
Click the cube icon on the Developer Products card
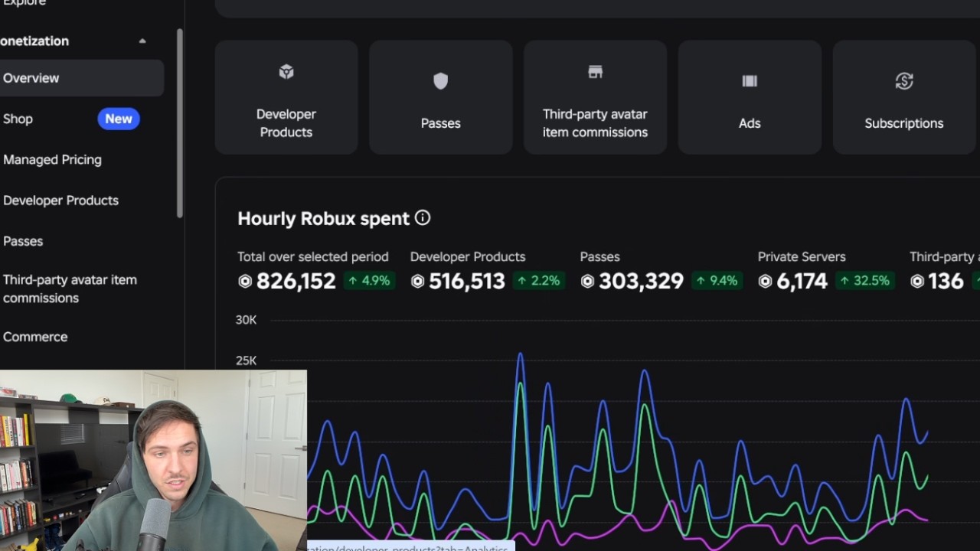[x=286, y=72]
